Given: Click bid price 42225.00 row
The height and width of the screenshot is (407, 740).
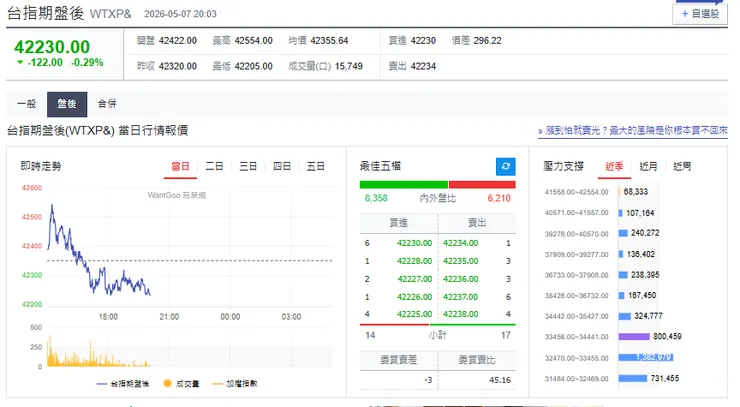Looking at the screenshot, I should (x=414, y=314).
